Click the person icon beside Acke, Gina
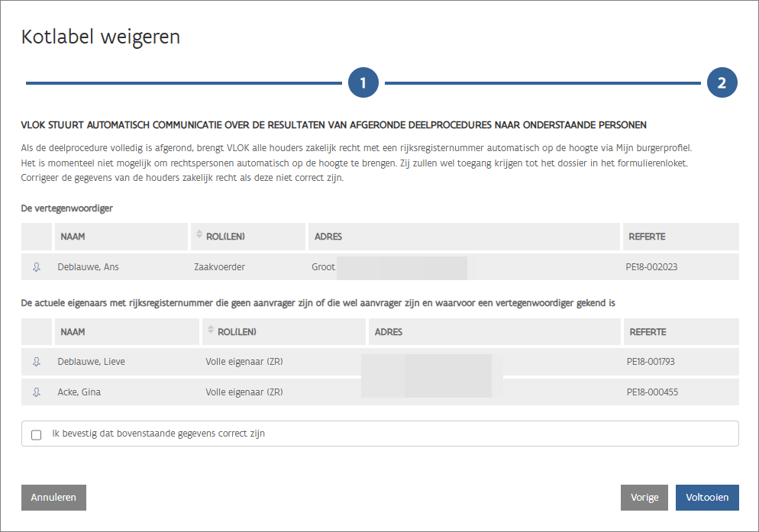759x532 pixels. click(x=36, y=392)
